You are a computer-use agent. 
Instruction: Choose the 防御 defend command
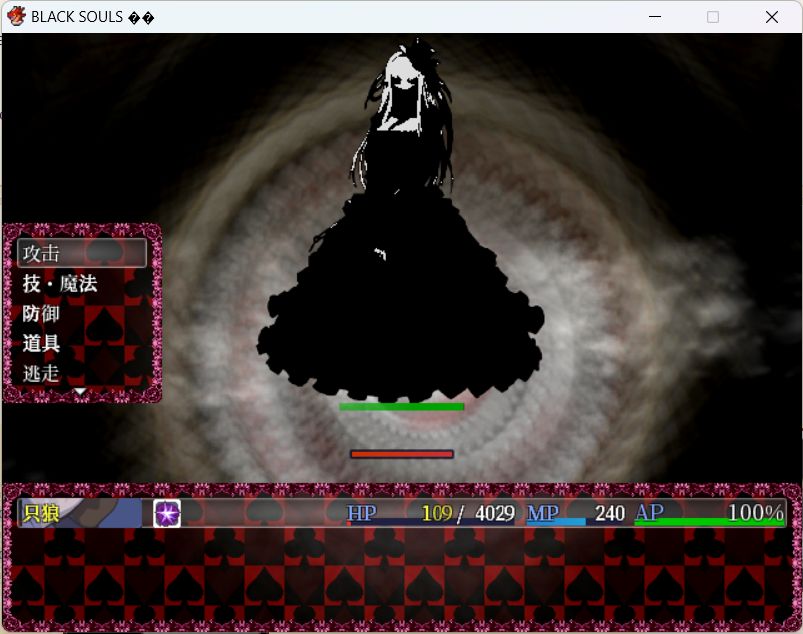42,314
